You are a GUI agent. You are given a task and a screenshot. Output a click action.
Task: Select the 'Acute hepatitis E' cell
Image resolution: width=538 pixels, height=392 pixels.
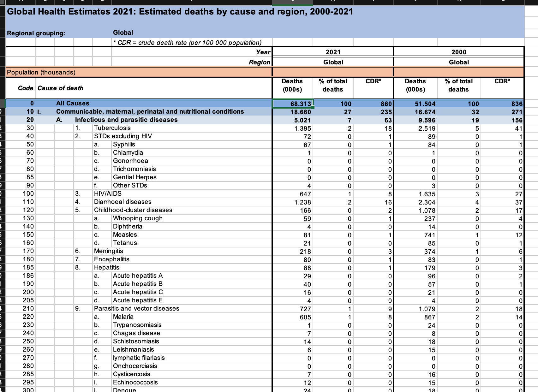coord(138,300)
